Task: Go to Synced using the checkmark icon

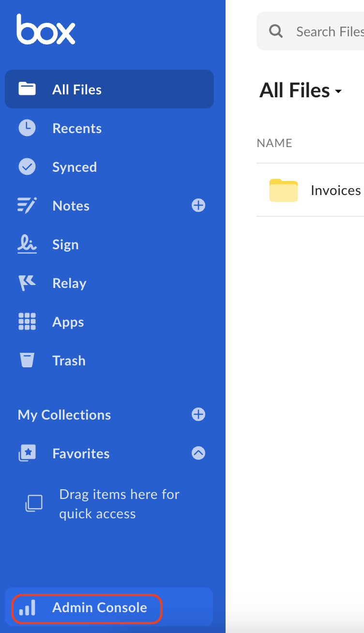Action: [27, 167]
